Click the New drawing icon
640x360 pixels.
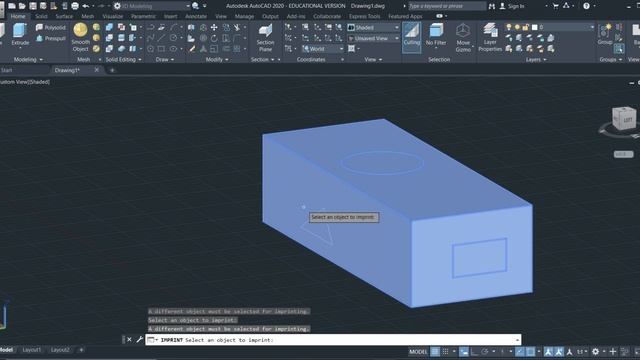[12, 6]
